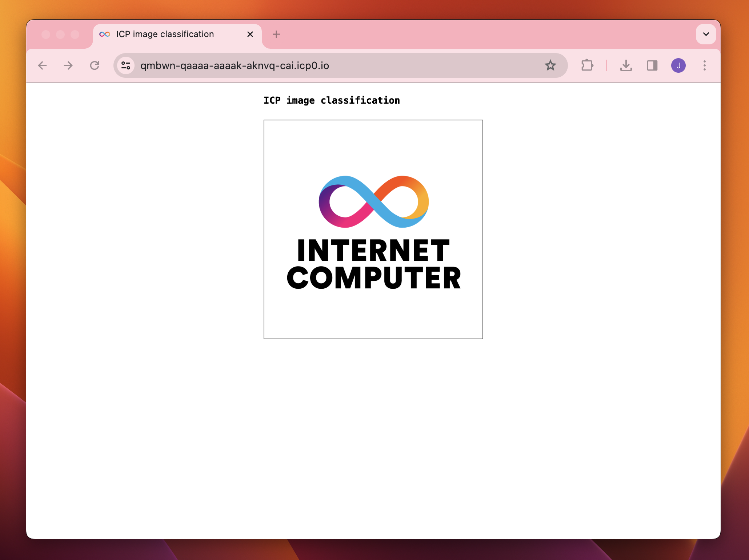The width and height of the screenshot is (749, 560).
Task: Go back with the browser back arrow
Action: pos(43,65)
